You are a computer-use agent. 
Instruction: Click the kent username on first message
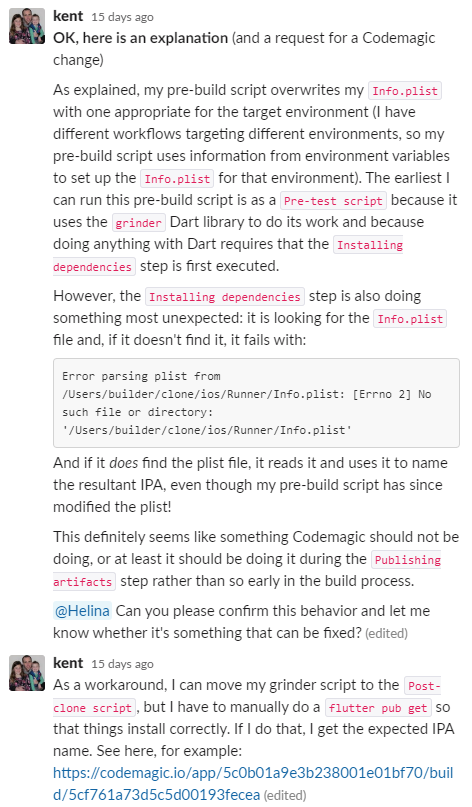68,16
